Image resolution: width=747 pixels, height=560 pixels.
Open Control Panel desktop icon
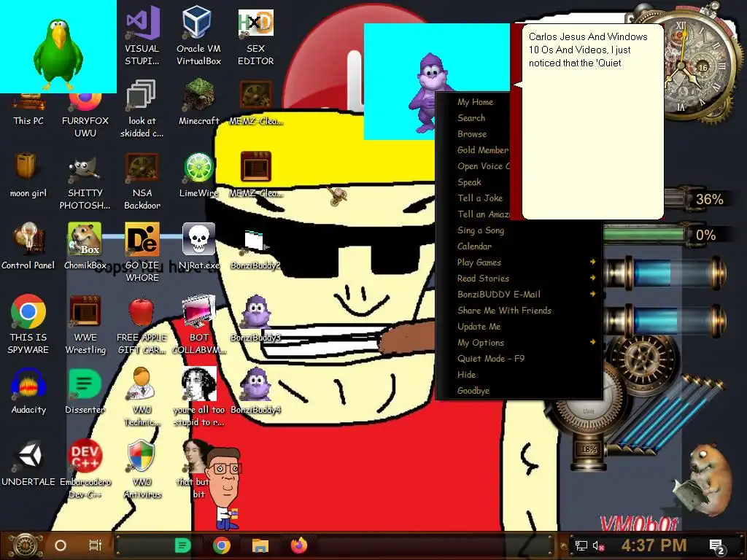(28, 246)
